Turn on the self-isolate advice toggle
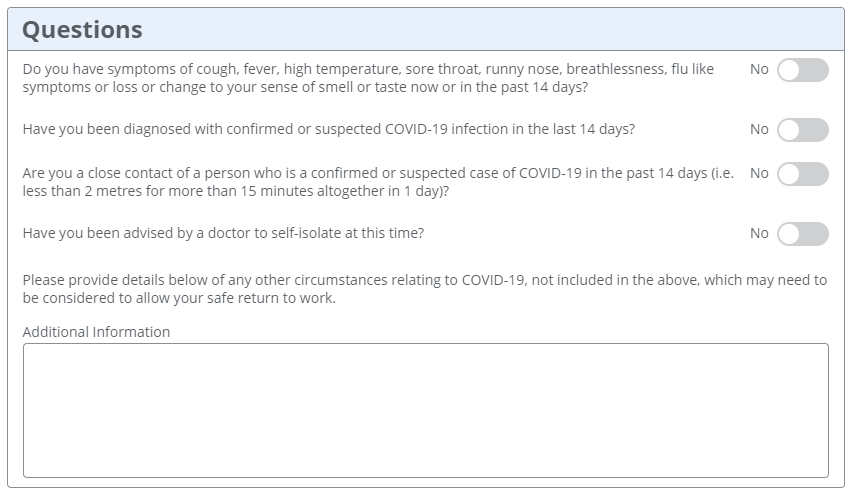 [x=802, y=234]
